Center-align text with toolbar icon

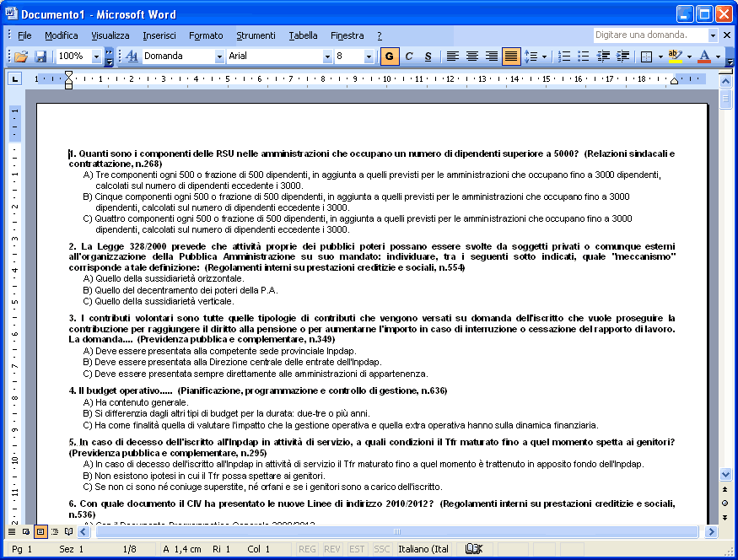(x=472, y=57)
